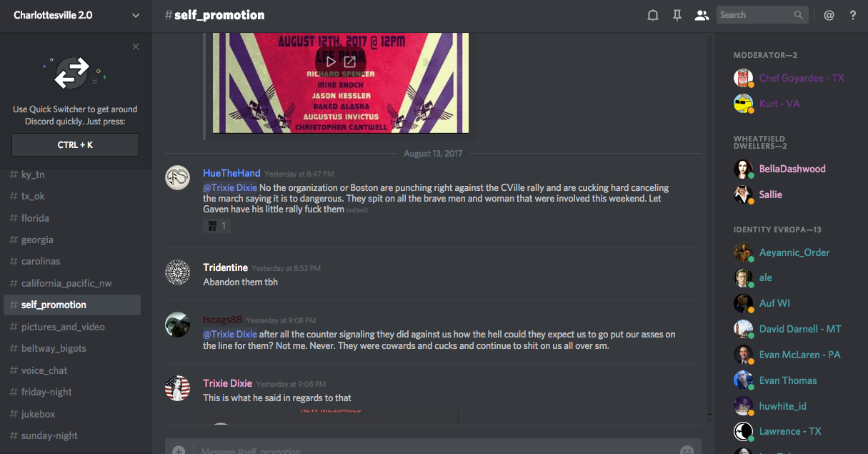The image size is (868, 454).
Task: Open emoji picker in message box
Action: click(x=687, y=450)
